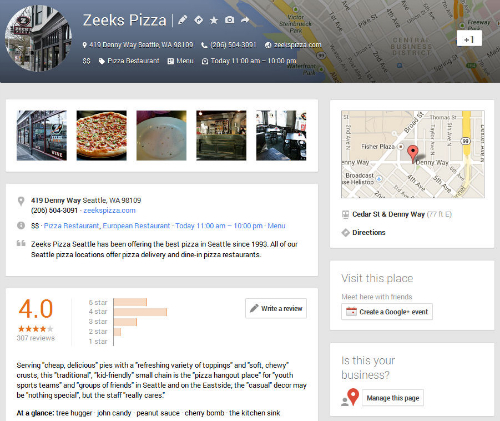The image size is (500, 421).
Task: Click the text 'tree hugger' in At a glance
Action: click(74, 413)
